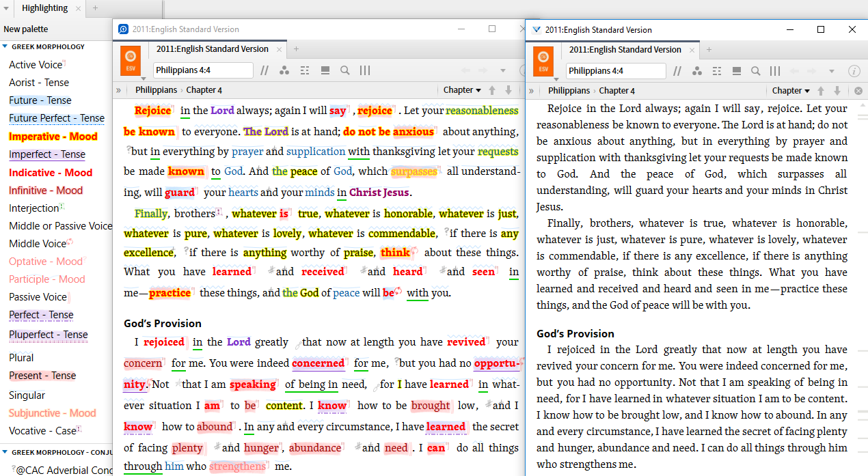This screenshot has width=868, height=476.
Task: Click forward navigation arrow in right window
Action: pyautogui.click(x=813, y=71)
